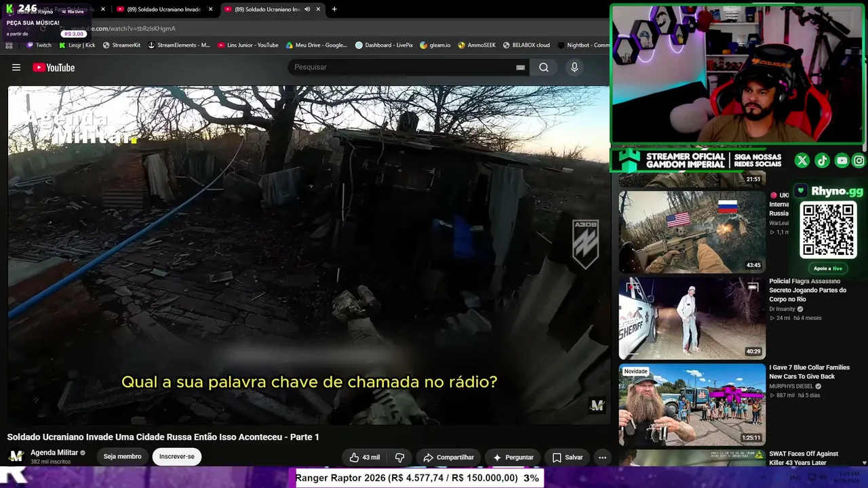Subscribe with the Inscrever-se button
Viewport: 868px width, 488px height.
pos(177,457)
